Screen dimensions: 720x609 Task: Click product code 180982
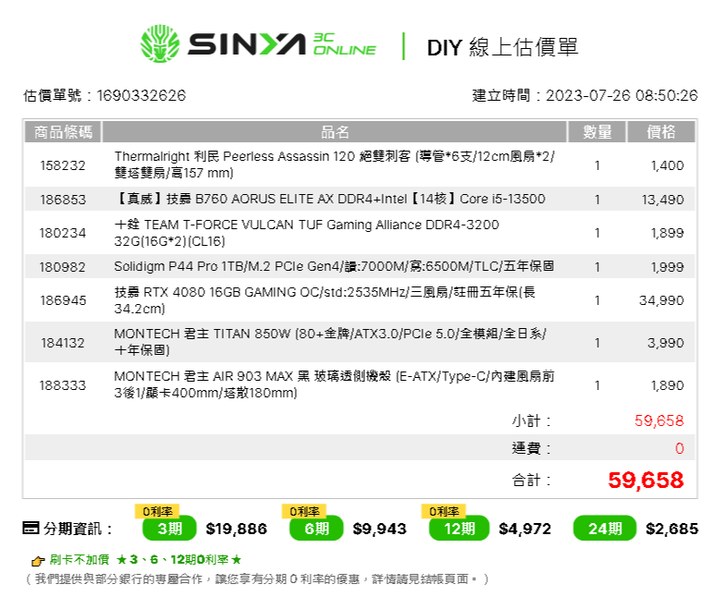(62, 267)
